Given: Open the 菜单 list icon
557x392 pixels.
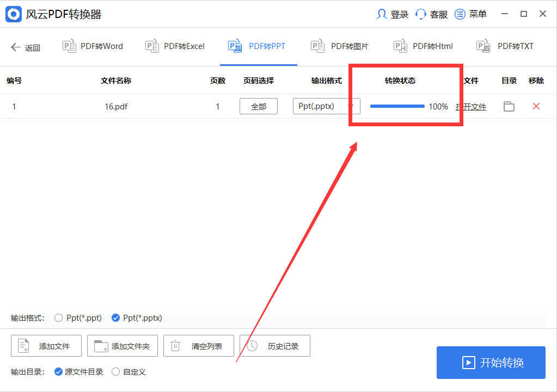Looking at the screenshot, I should pos(460,14).
